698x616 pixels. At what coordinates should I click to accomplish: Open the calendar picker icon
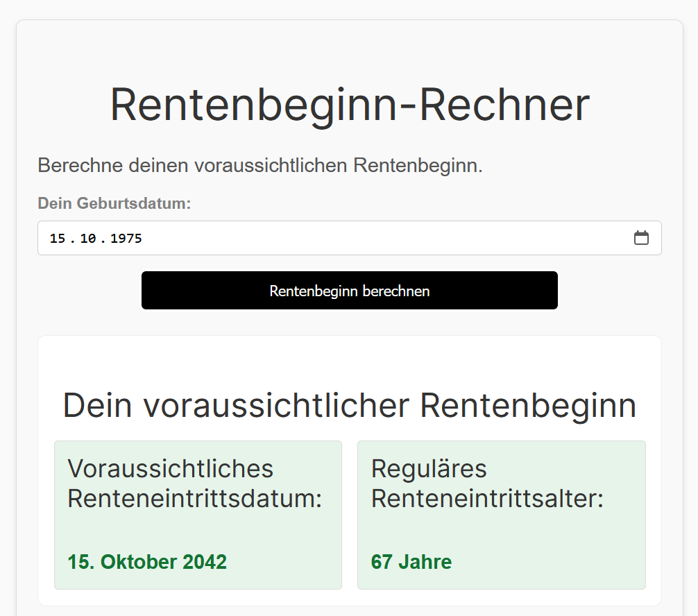tap(641, 238)
